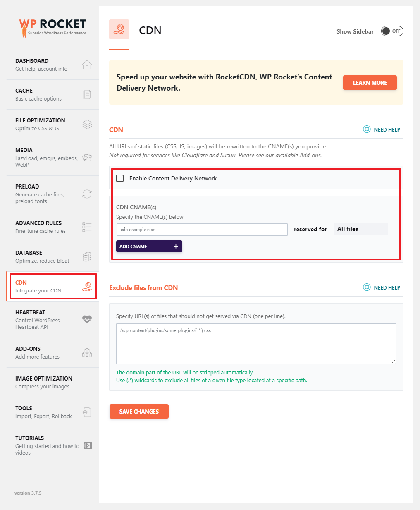The width and height of the screenshot is (420, 510).
Task: Click the Add-ons cubes icon
Action: click(x=87, y=353)
